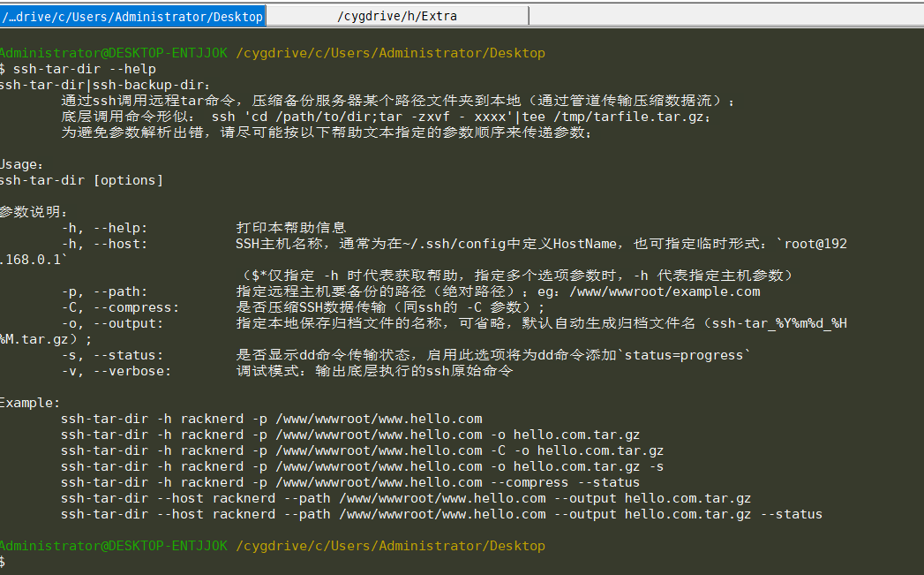Click the example ending with hello.com.tar.gz -s

[x=353, y=465]
